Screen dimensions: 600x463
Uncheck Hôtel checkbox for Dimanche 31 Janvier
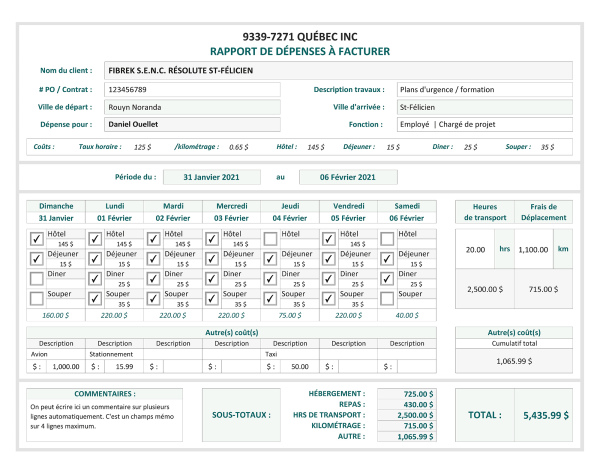click(x=37, y=239)
